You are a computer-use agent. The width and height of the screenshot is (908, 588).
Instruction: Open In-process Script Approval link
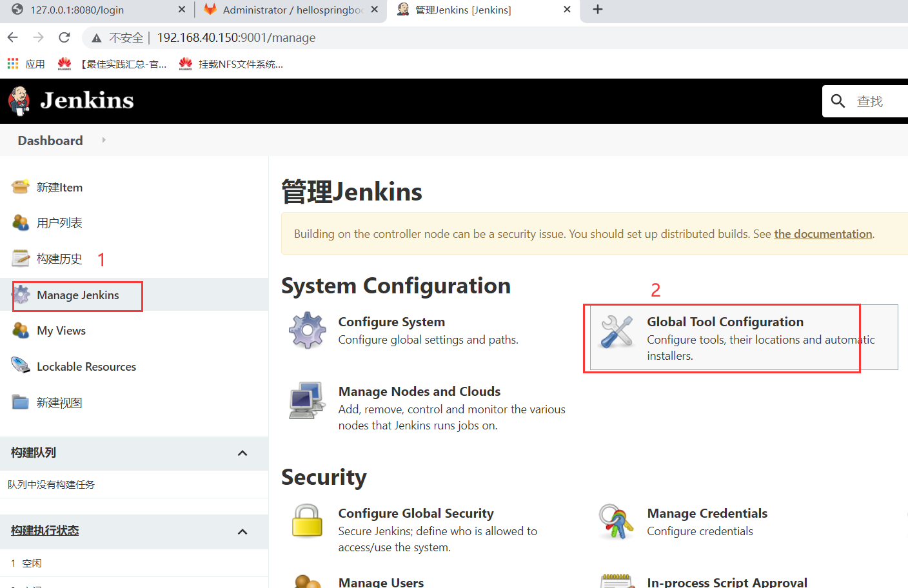coord(727,582)
